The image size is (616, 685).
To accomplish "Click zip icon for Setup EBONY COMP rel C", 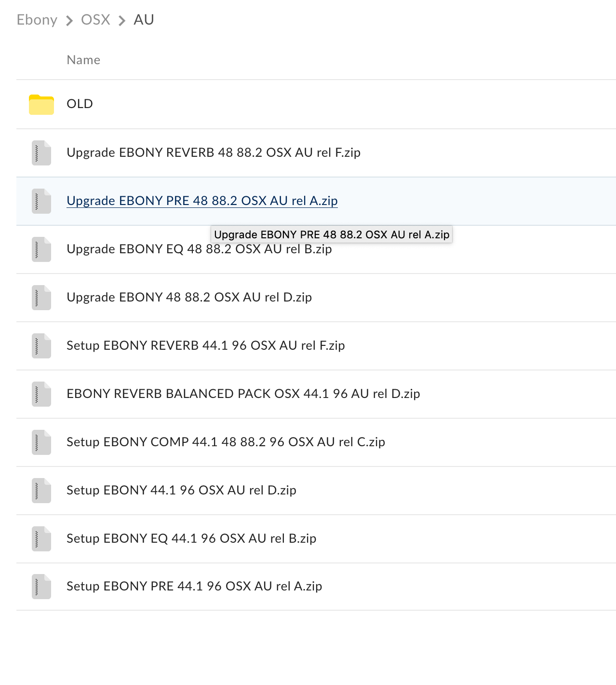I will (41, 442).
